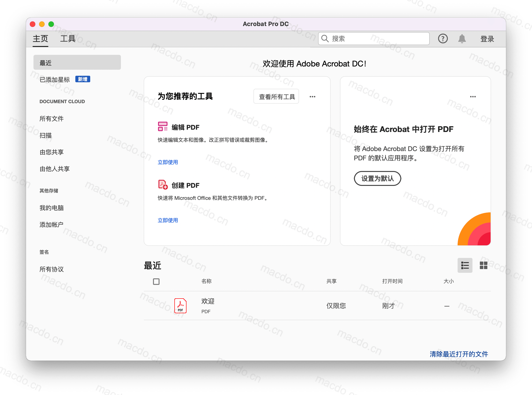Sort by the 大小 column header

pos(449,281)
